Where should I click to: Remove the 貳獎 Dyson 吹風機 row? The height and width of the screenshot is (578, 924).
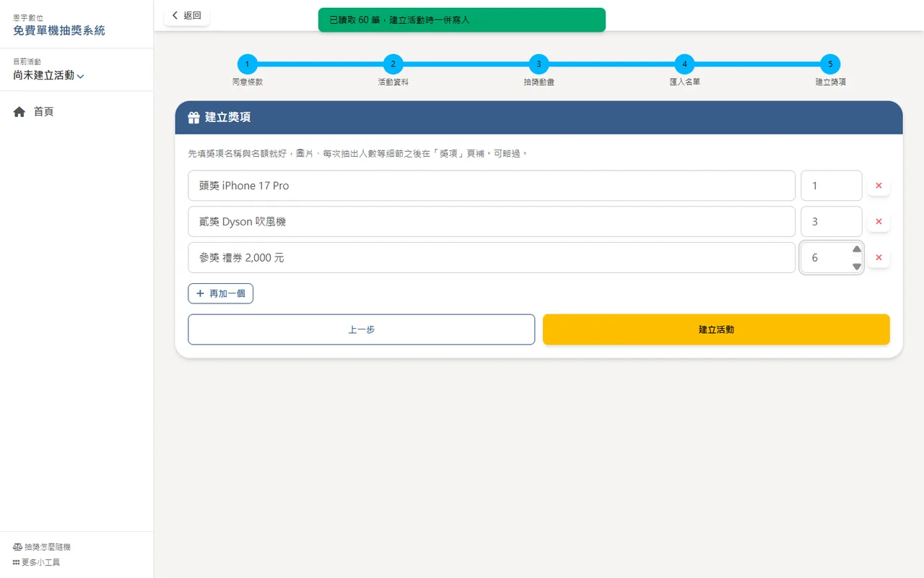879,222
